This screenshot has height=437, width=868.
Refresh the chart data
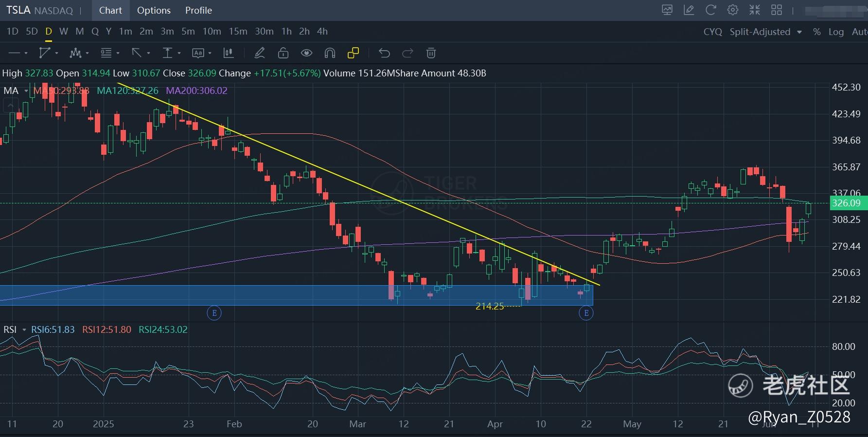click(711, 10)
